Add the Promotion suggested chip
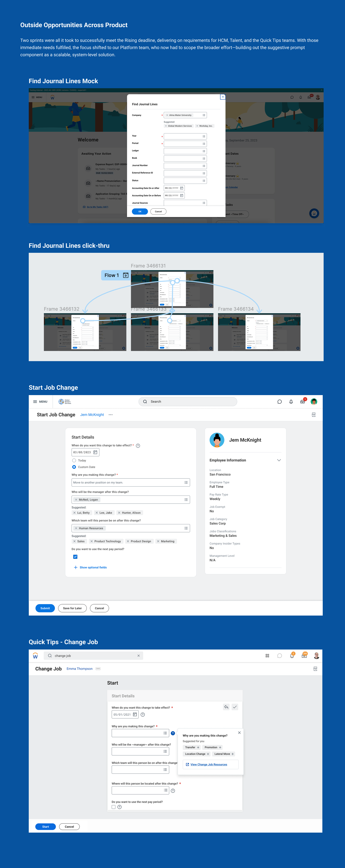 [213, 747]
